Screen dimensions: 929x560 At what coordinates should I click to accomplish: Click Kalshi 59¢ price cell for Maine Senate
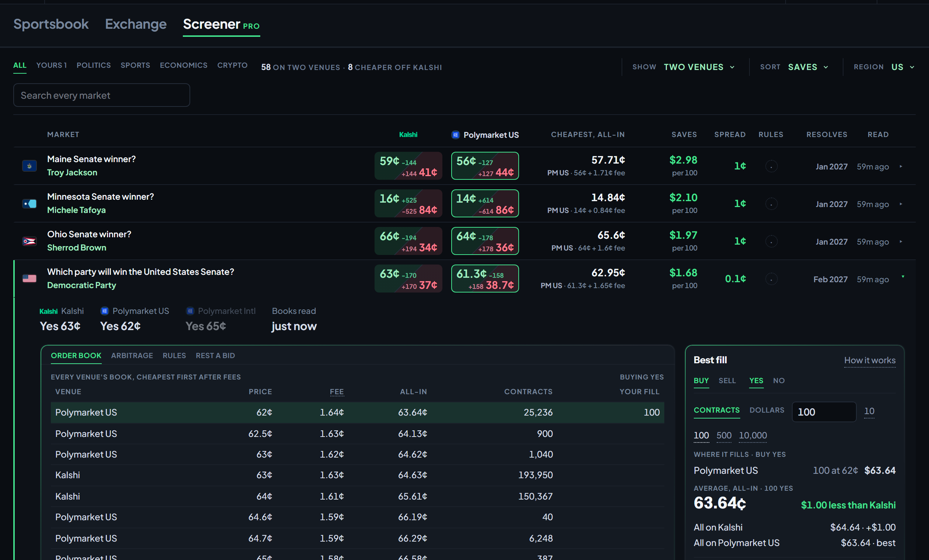(408, 166)
